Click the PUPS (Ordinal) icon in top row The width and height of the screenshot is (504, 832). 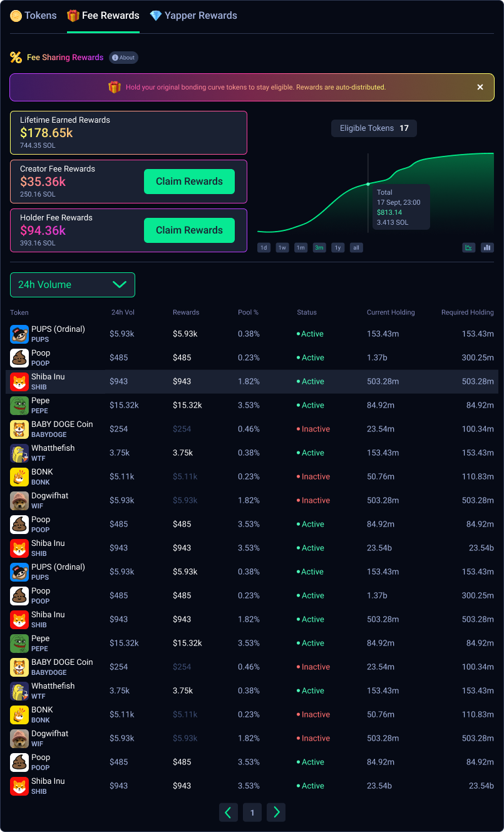coord(19,334)
